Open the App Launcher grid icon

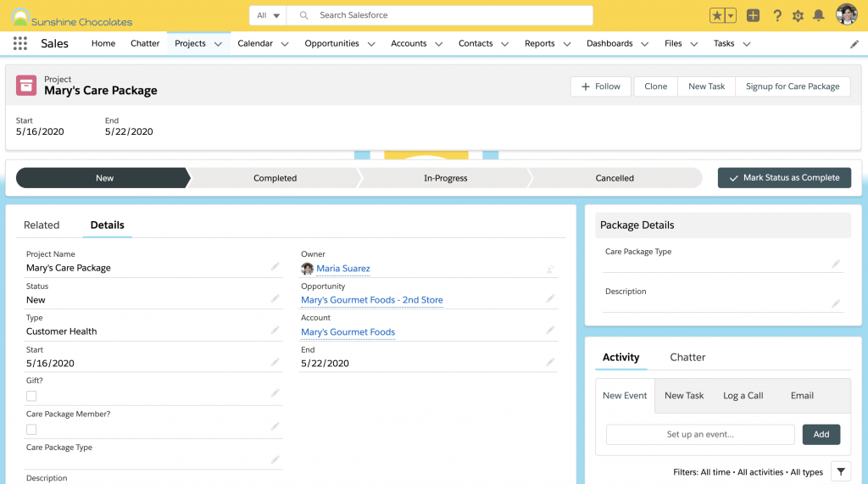pyautogui.click(x=20, y=43)
